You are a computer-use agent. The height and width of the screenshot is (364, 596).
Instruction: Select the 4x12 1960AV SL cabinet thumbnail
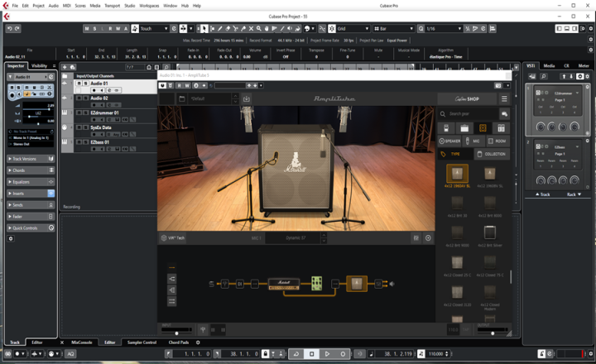pos(457,174)
